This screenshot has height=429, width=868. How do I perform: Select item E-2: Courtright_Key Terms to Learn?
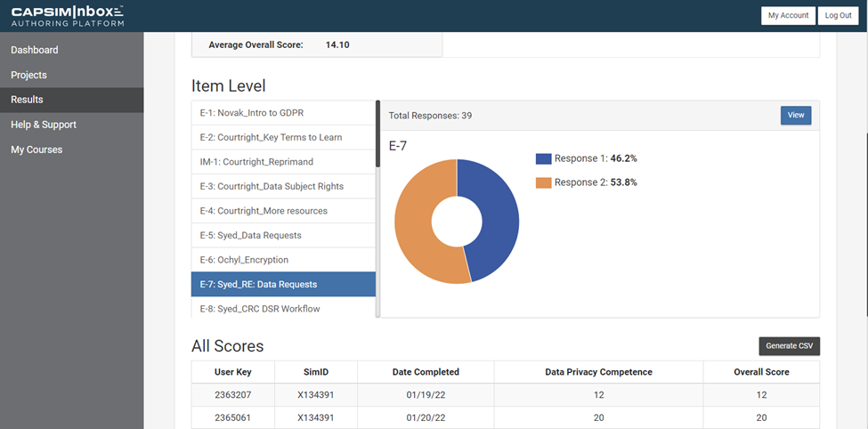pyautogui.click(x=283, y=137)
